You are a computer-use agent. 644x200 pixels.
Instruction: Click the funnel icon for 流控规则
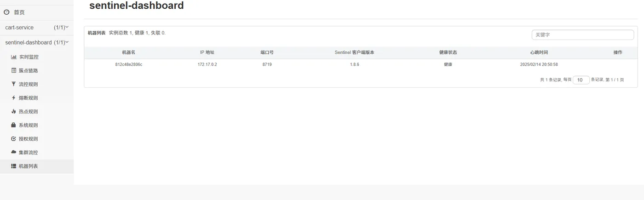tap(14, 84)
